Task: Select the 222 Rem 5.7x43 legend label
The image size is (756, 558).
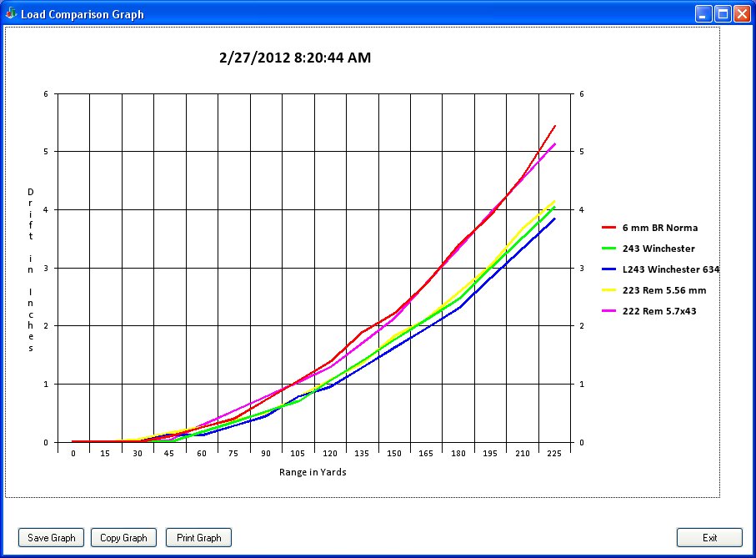Action: tap(659, 311)
